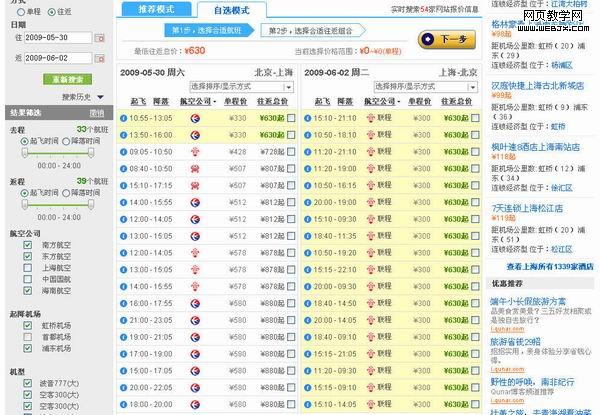Viewport: 600px width, 415px height.
Task: Open calendar icon for departure date 2009-05-30
Action: (100, 37)
